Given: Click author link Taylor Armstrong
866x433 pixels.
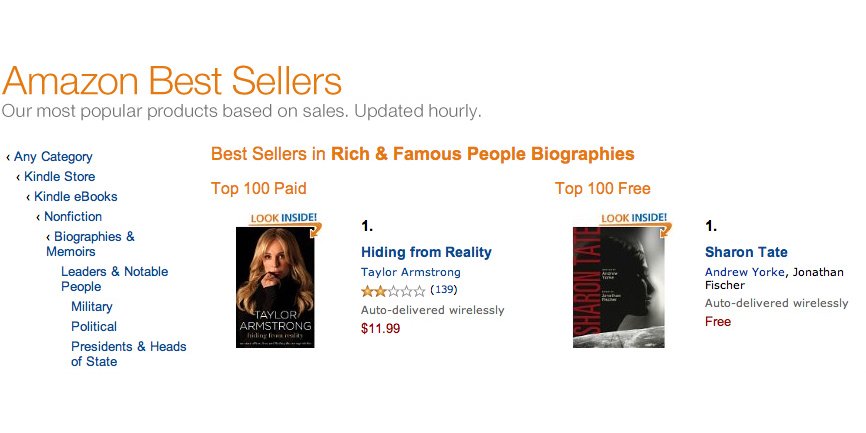Looking at the screenshot, I should point(410,272).
